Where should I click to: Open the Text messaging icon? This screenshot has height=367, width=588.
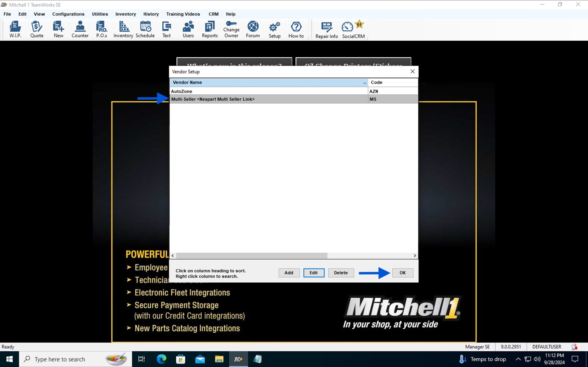[x=166, y=29]
